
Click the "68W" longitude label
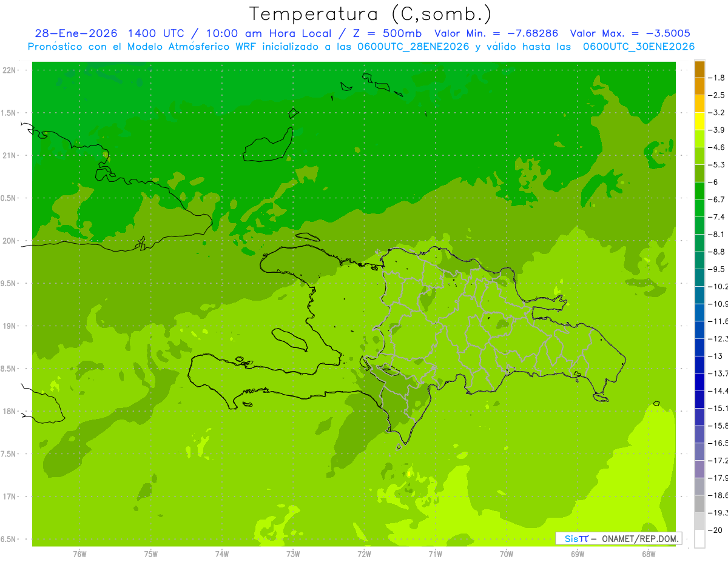click(x=649, y=554)
